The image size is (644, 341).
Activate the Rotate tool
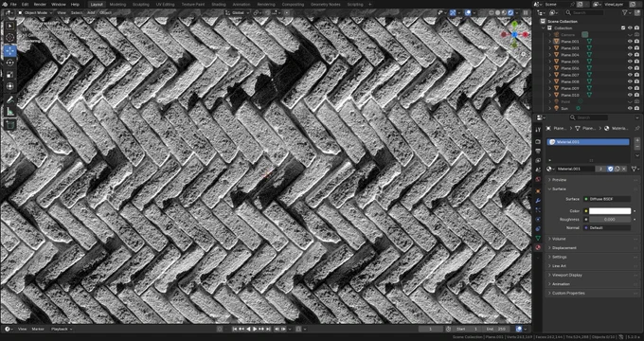point(9,63)
